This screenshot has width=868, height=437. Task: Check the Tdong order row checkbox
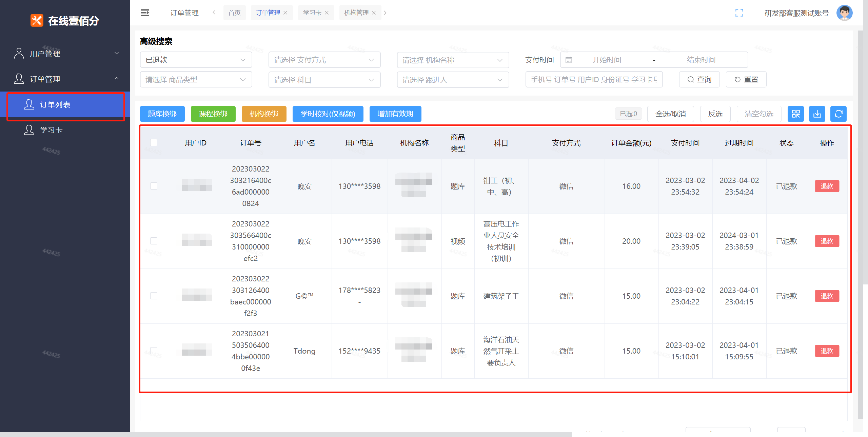(x=154, y=351)
